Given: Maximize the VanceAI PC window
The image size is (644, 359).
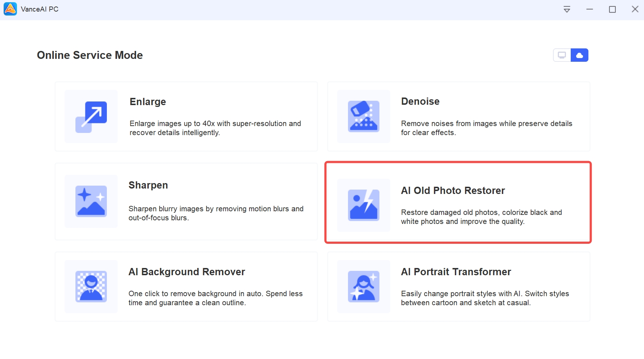Looking at the screenshot, I should (612, 9).
